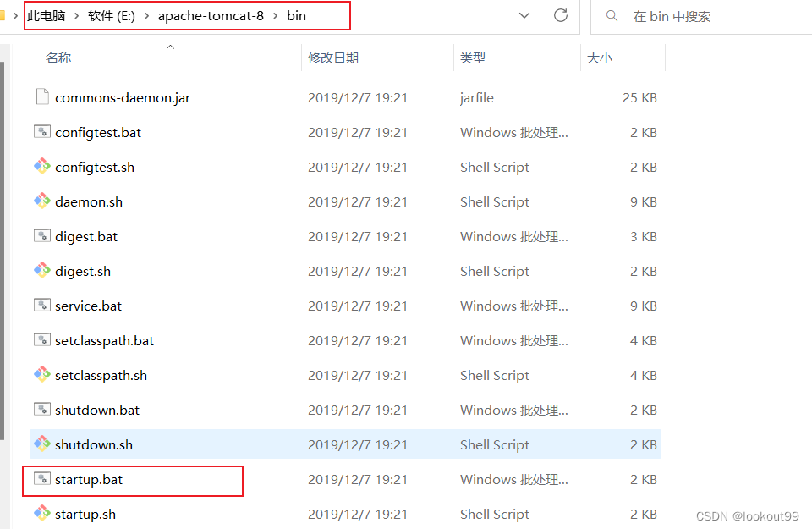Click the refresh button beside address bar

click(561, 15)
